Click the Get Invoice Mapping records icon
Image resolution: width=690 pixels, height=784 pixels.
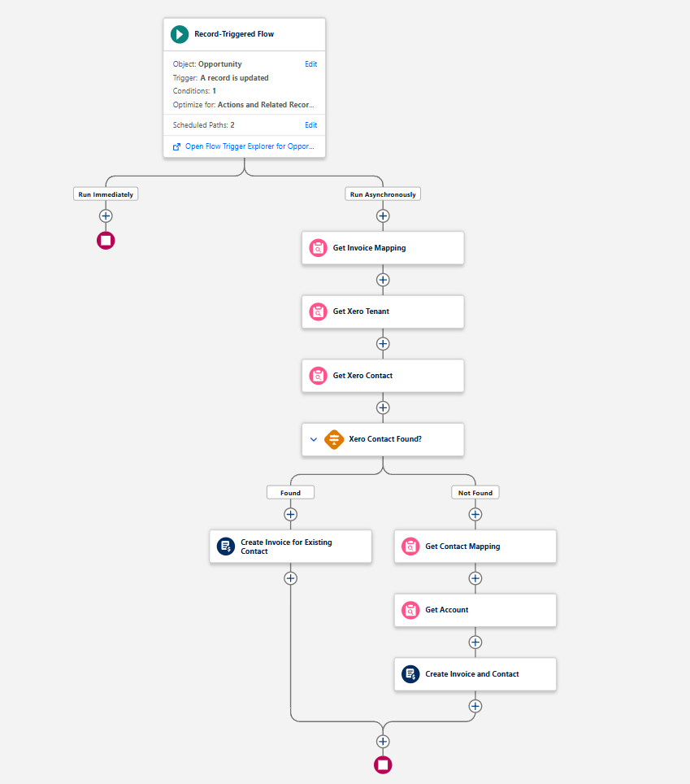click(319, 248)
